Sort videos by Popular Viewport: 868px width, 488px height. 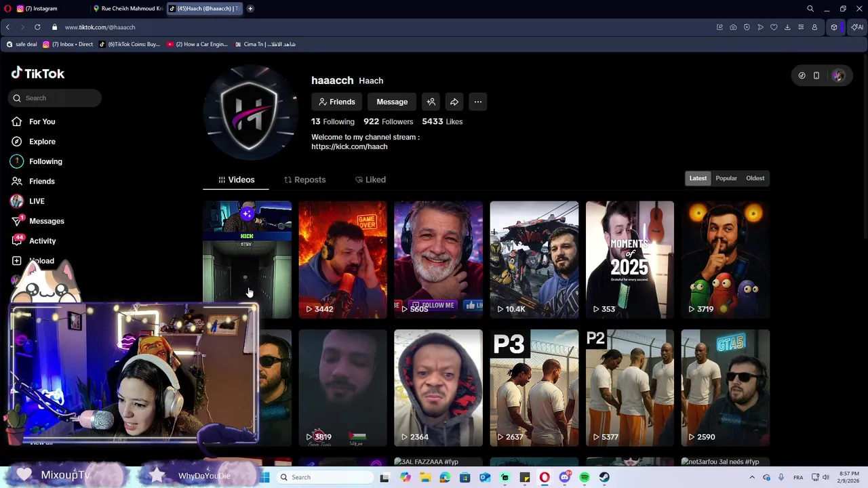click(726, 178)
